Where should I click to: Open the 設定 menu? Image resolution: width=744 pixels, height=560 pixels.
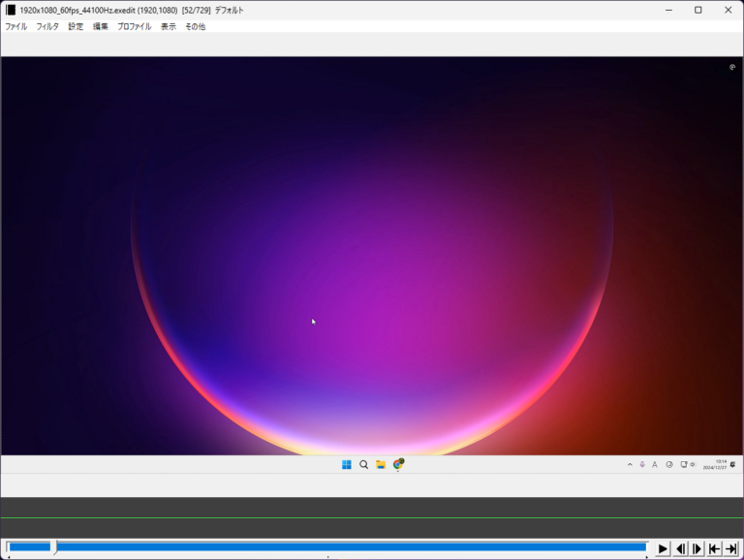tap(76, 27)
